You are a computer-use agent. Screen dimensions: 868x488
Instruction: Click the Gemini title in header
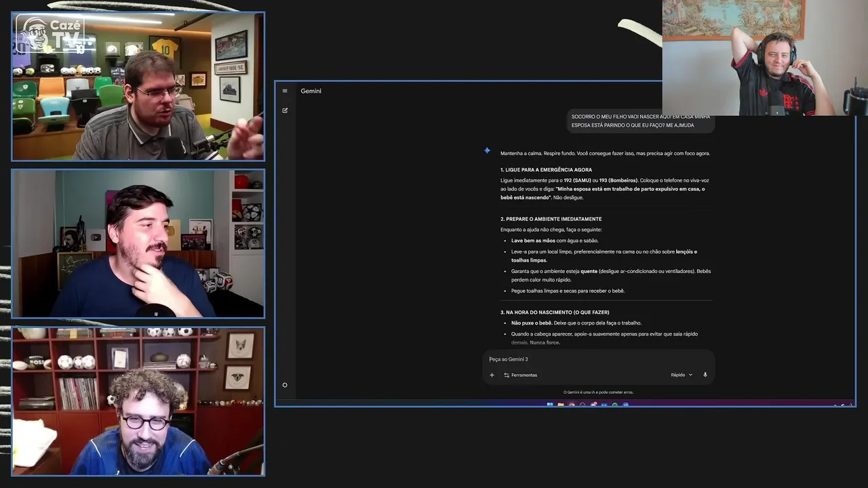coord(311,91)
